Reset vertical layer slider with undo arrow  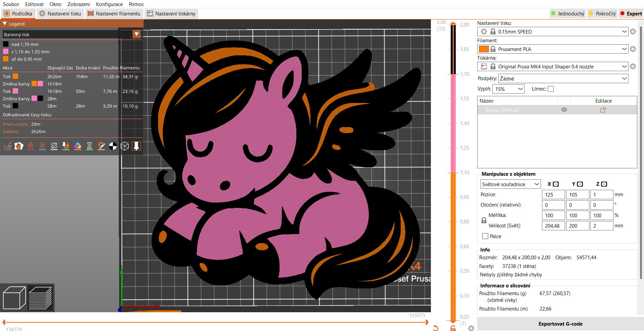(x=436, y=328)
